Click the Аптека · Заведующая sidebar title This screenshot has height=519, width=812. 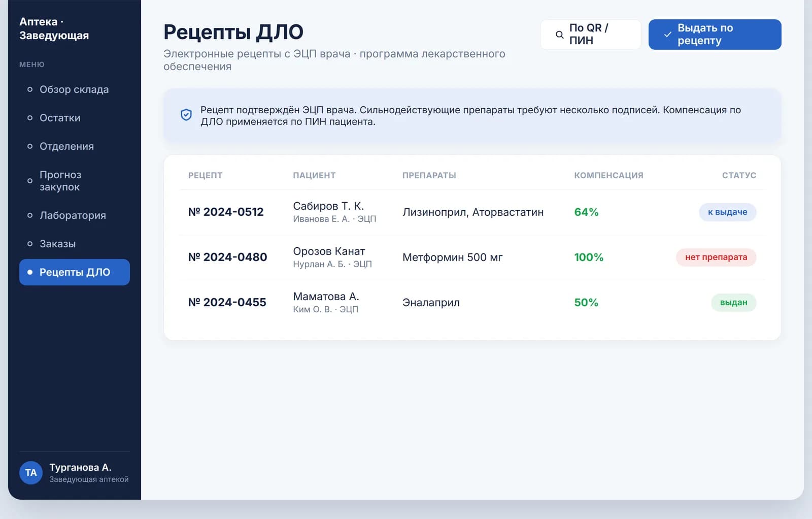[54, 28]
